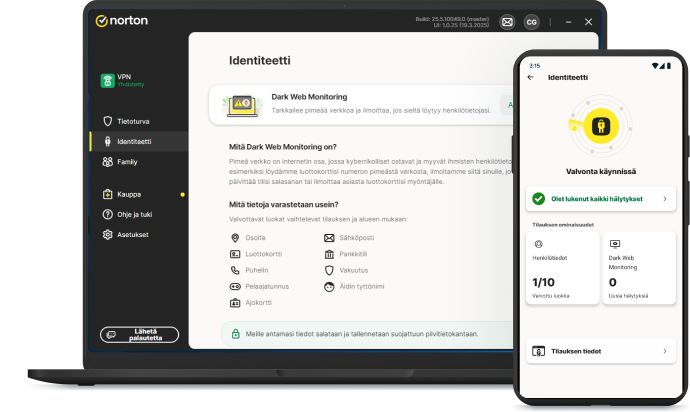Viewport: 690px width, 412px height.
Task: Expand the Tilauksen tiedot row on phone
Action: (600, 351)
